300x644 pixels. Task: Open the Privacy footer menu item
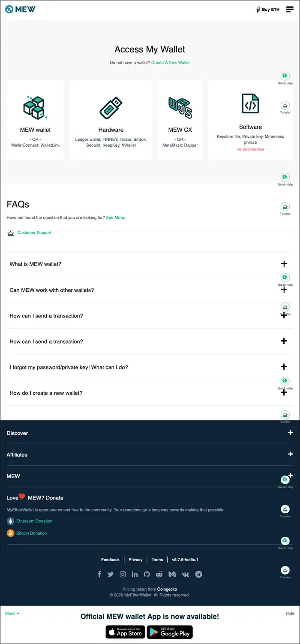pos(135,559)
